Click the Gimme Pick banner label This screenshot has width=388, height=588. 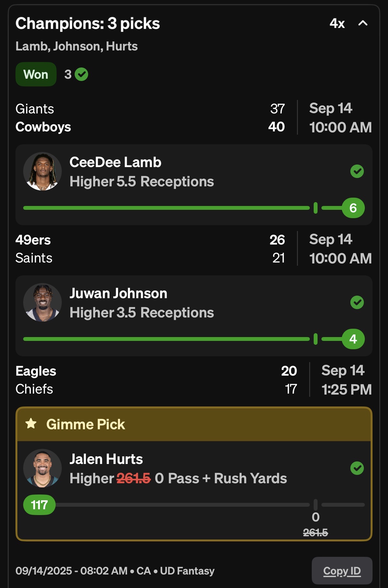click(x=86, y=424)
